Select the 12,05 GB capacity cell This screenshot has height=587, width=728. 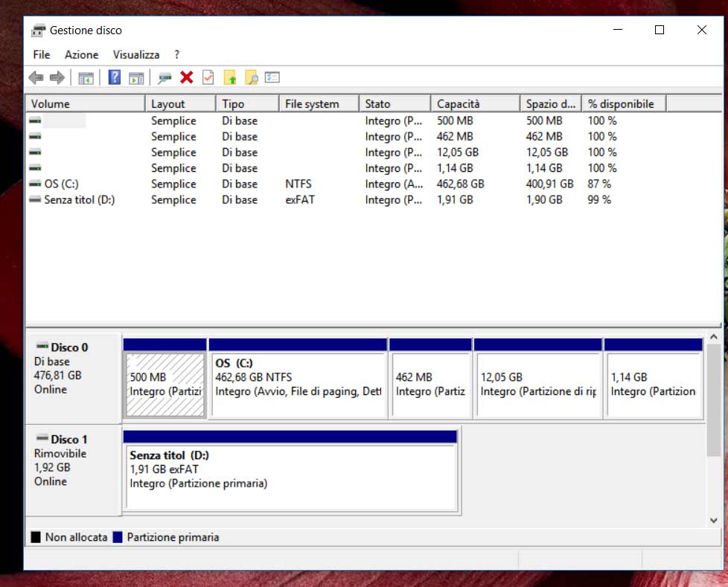pos(457,153)
